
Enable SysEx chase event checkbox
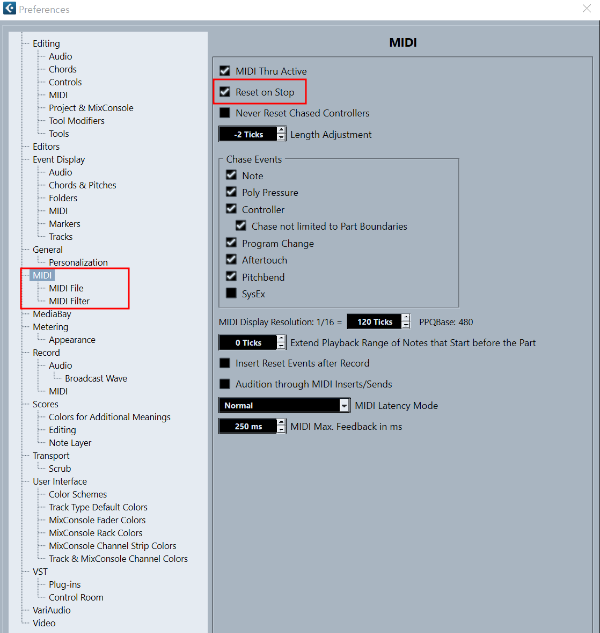(231, 293)
